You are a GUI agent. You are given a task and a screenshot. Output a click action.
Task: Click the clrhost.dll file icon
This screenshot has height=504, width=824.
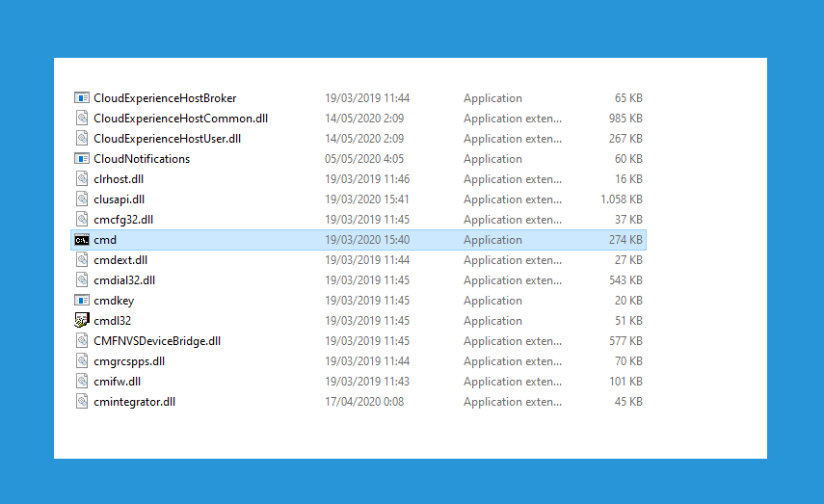(x=82, y=178)
